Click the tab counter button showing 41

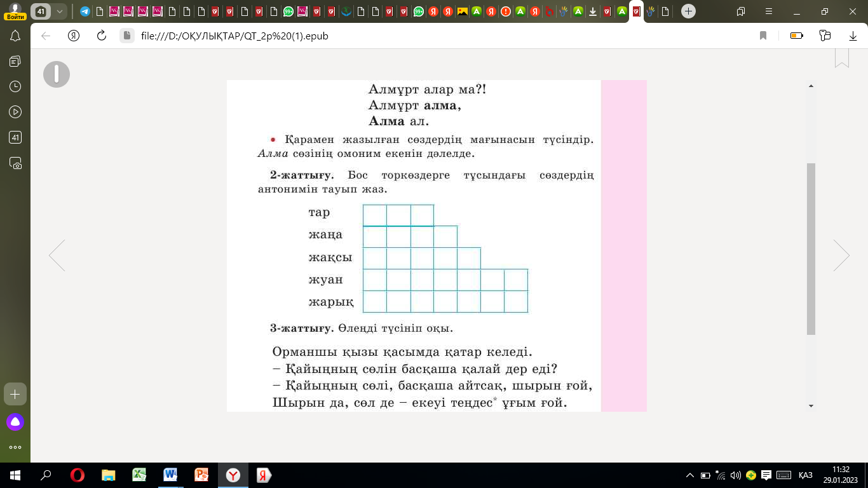coord(41,11)
